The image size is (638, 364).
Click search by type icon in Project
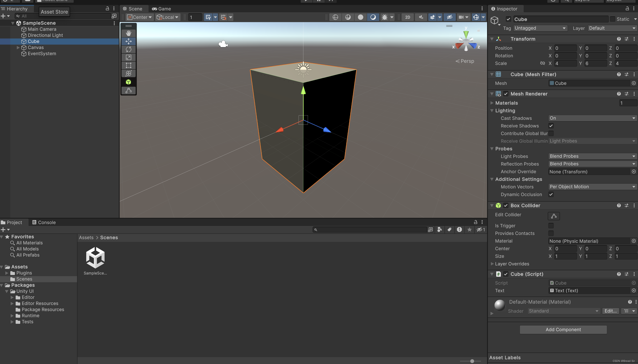point(440,229)
